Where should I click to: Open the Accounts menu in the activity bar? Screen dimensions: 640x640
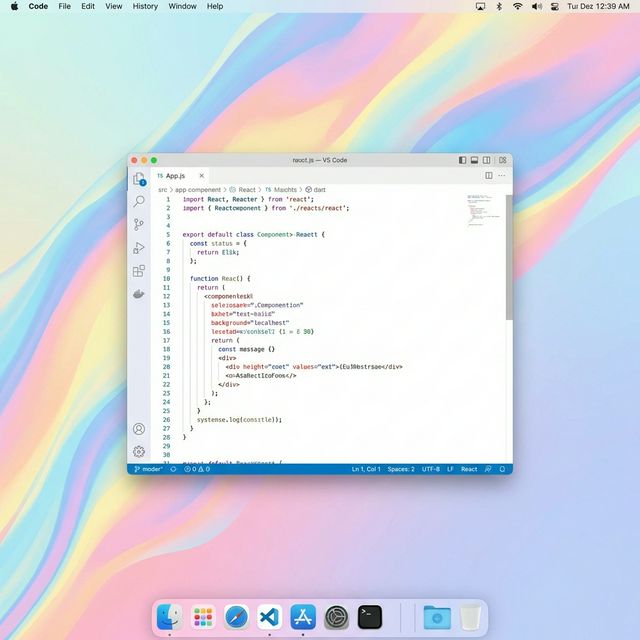pyautogui.click(x=139, y=429)
